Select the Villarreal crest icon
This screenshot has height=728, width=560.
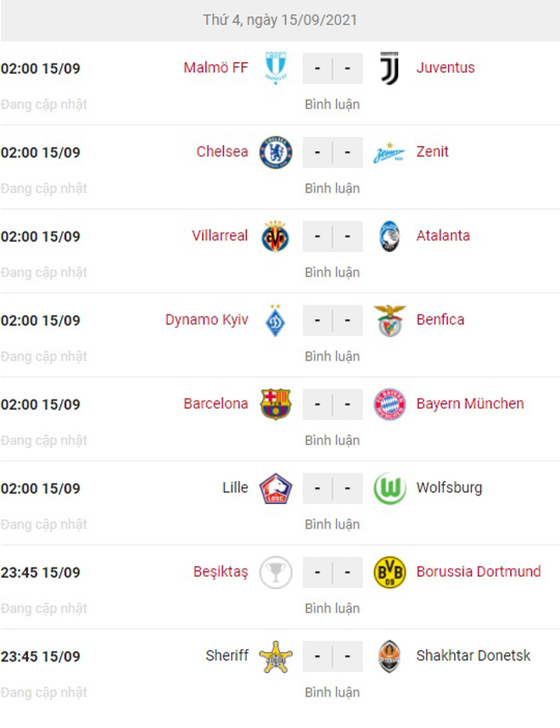pos(276,237)
